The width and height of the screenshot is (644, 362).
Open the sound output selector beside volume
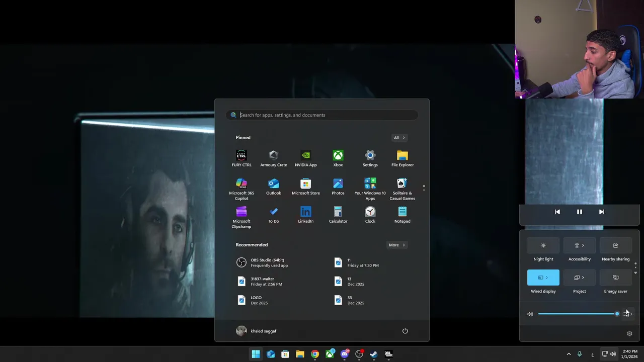628,314
